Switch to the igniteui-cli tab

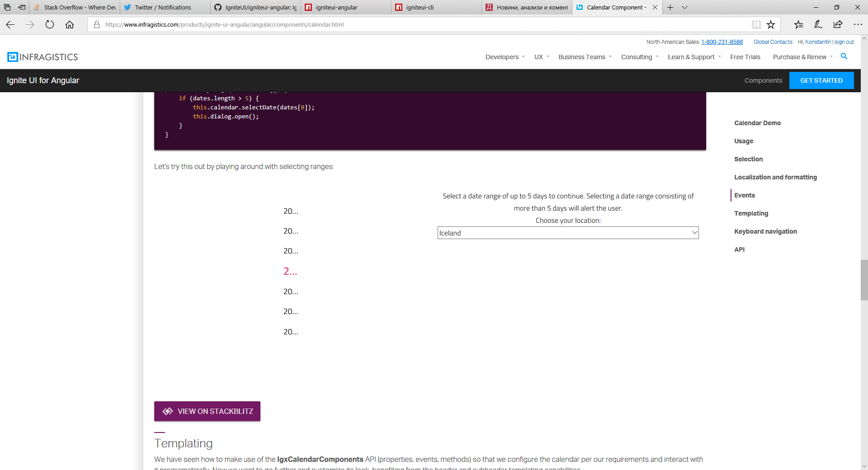coord(436,7)
